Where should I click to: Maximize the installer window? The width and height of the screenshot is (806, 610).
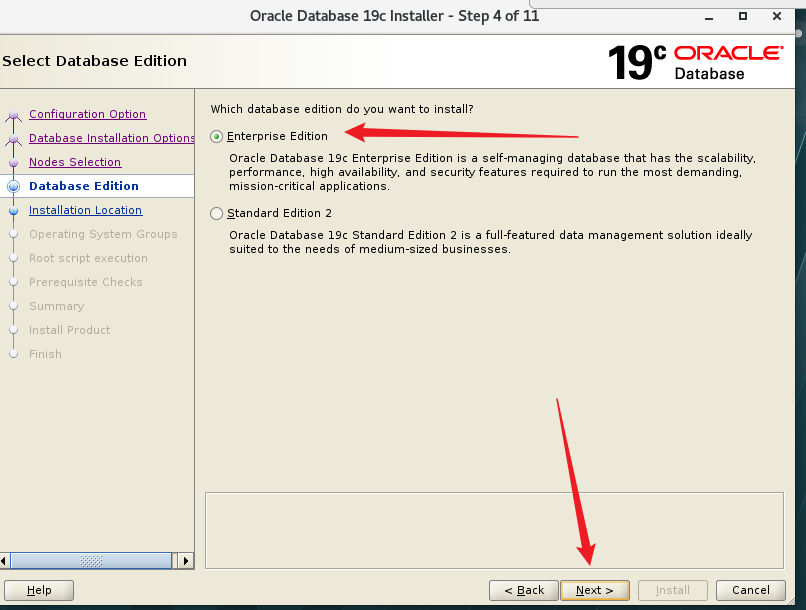[743, 16]
